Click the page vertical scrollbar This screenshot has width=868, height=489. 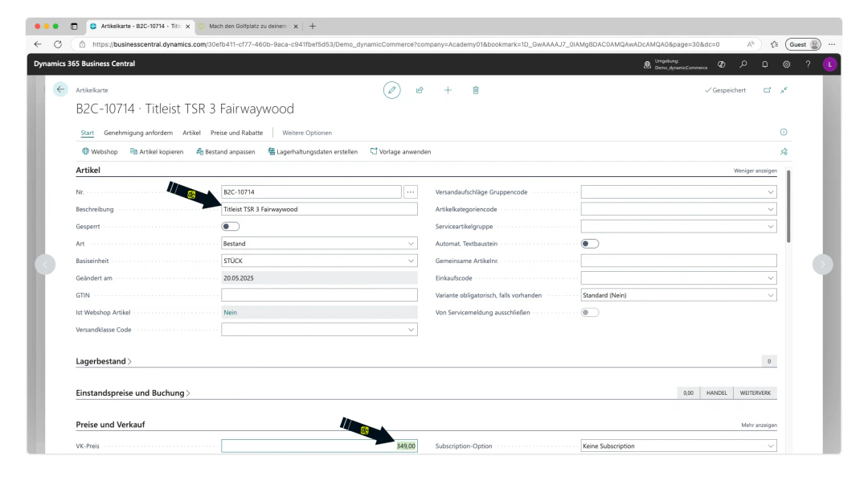[788, 207]
